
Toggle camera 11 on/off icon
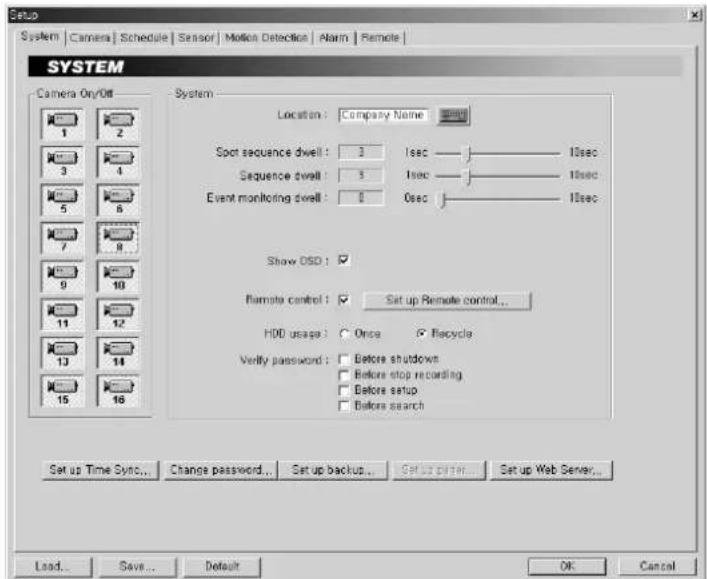[x=63, y=315]
